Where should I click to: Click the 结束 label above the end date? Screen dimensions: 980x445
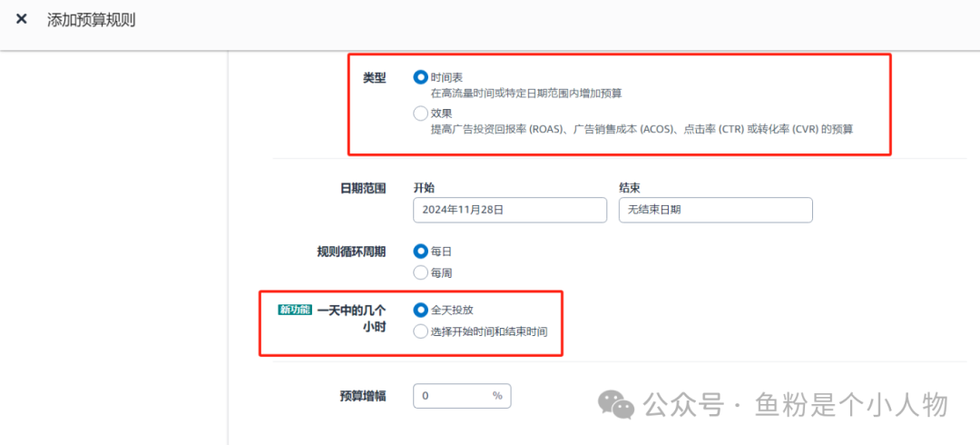pos(630,188)
